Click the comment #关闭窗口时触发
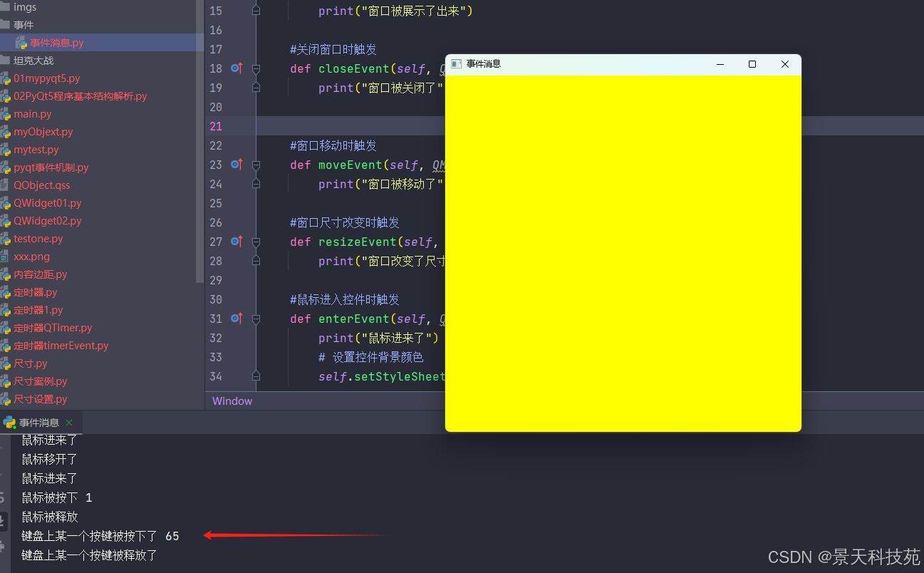Screen dimensions: 924x573 333,49
